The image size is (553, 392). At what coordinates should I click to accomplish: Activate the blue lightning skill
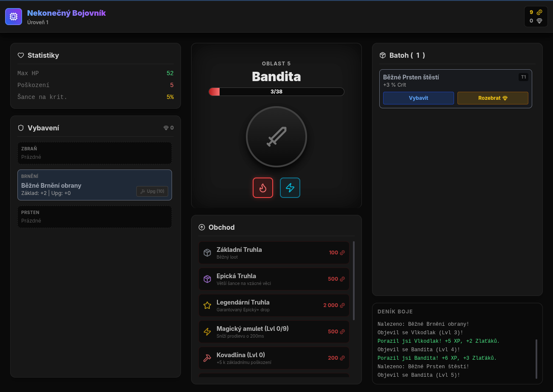(290, 188)
